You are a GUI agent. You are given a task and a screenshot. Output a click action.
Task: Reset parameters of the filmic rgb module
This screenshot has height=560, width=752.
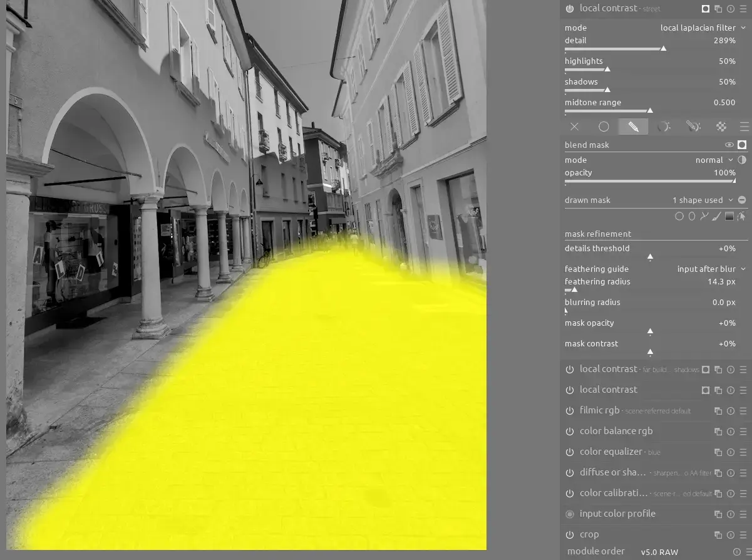[730, 411]
